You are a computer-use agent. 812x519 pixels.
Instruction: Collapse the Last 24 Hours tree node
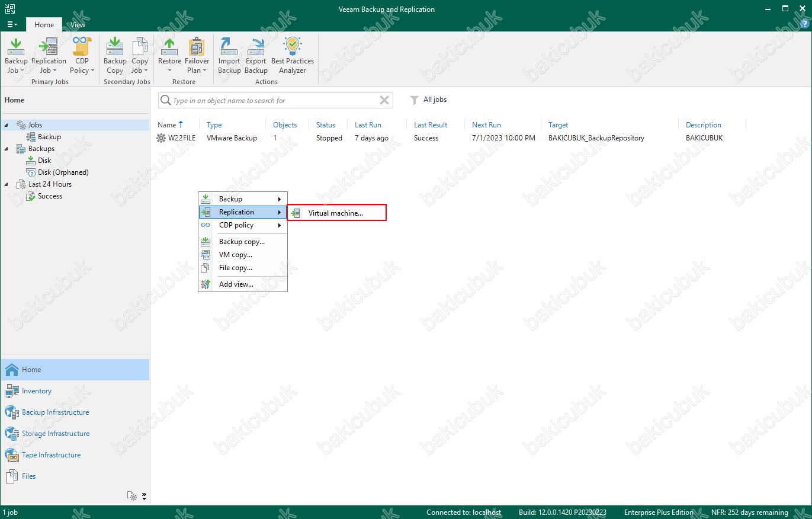pos(7,184)
